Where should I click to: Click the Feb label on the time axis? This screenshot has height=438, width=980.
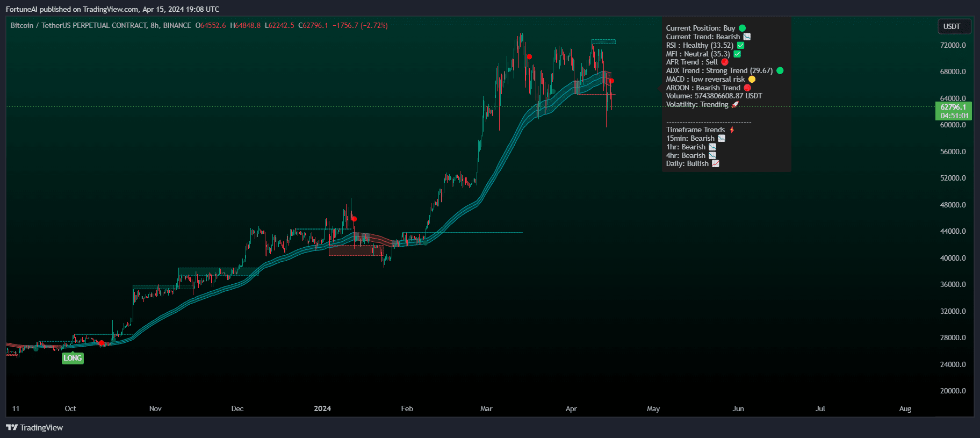point(407,408)
